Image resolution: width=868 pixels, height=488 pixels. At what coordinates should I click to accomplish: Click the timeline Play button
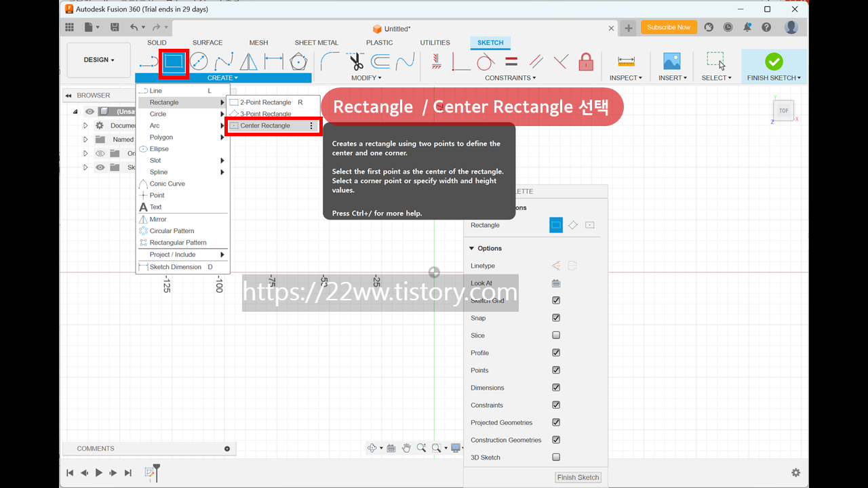99,473
